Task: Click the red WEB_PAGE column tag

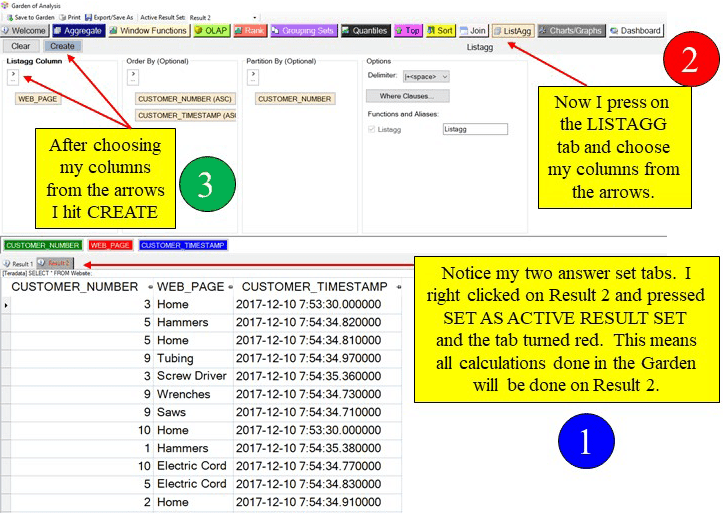Action: click(110, 245)
